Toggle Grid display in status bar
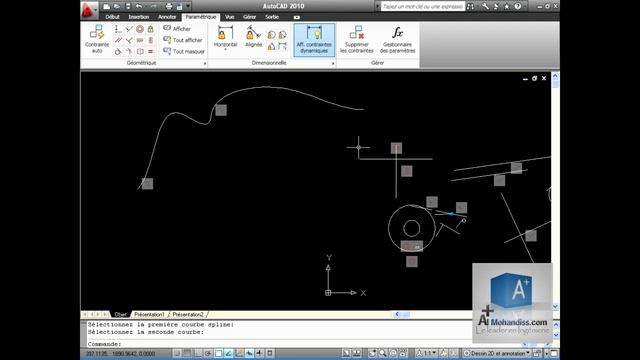Screen dimensions: 640x360 (187, 353)
